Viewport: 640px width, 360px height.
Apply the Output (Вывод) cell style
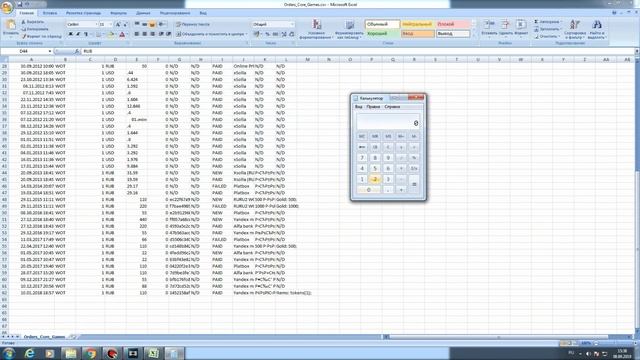click(x=452, y=33)
